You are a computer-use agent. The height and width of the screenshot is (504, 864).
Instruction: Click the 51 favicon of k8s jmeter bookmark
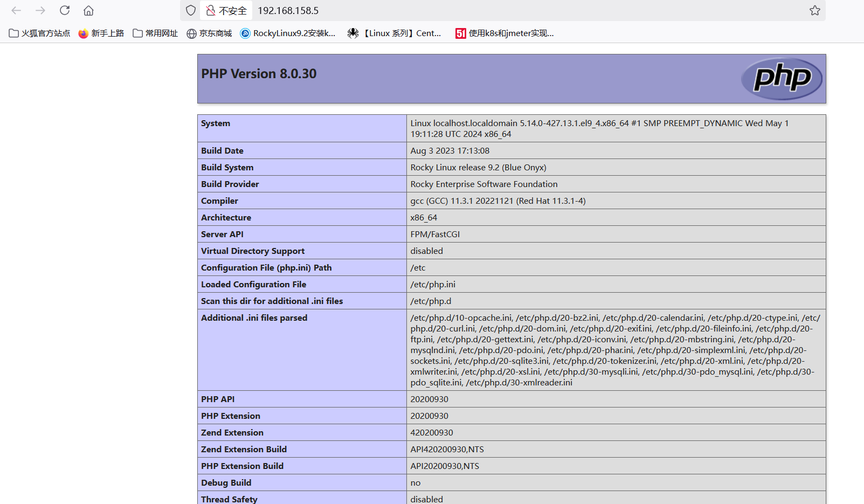(461, 33)
